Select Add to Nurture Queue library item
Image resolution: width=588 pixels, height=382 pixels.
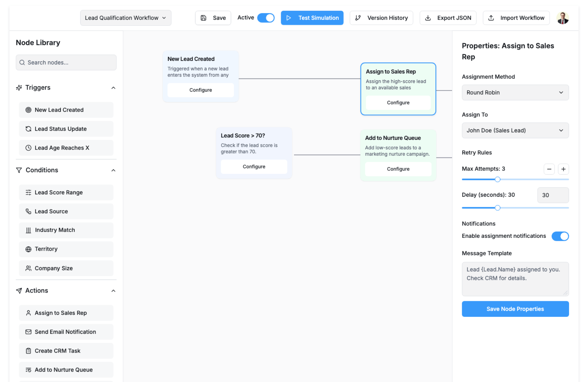pyautogui.click(x=66, y=370)
